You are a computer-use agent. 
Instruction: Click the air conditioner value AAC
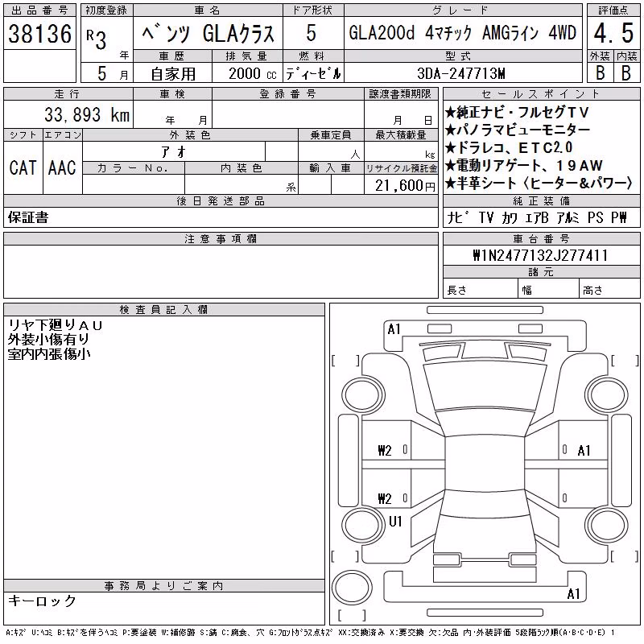click(x=62, y=167)
